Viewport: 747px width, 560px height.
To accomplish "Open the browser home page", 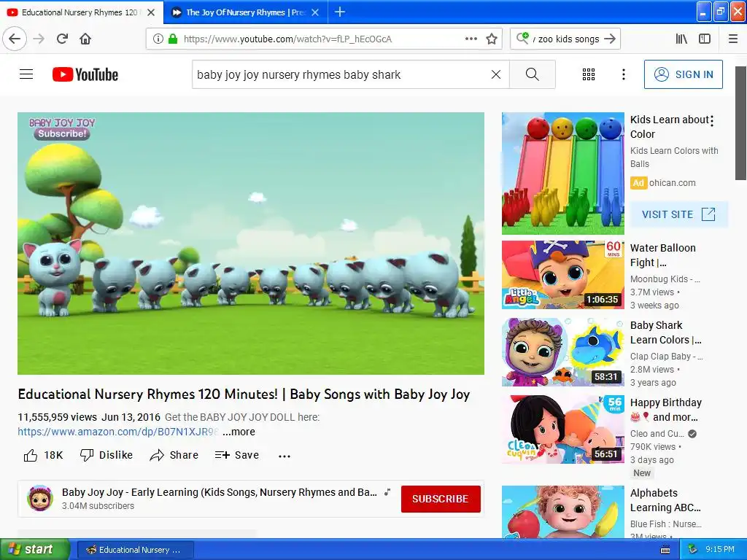I will click(x=85, y=39).
